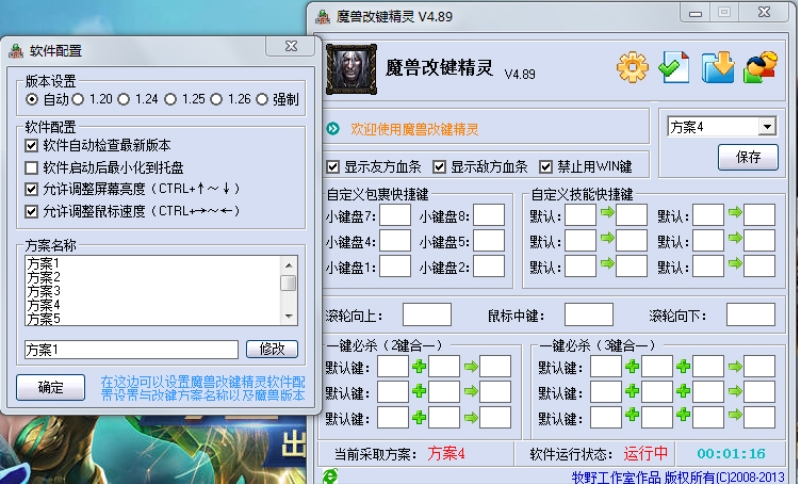Image resolution: width=798 pixels, height=484 pixels.
Task: Click the 小键盘5 hotkey field
Action: pos(489,241)
